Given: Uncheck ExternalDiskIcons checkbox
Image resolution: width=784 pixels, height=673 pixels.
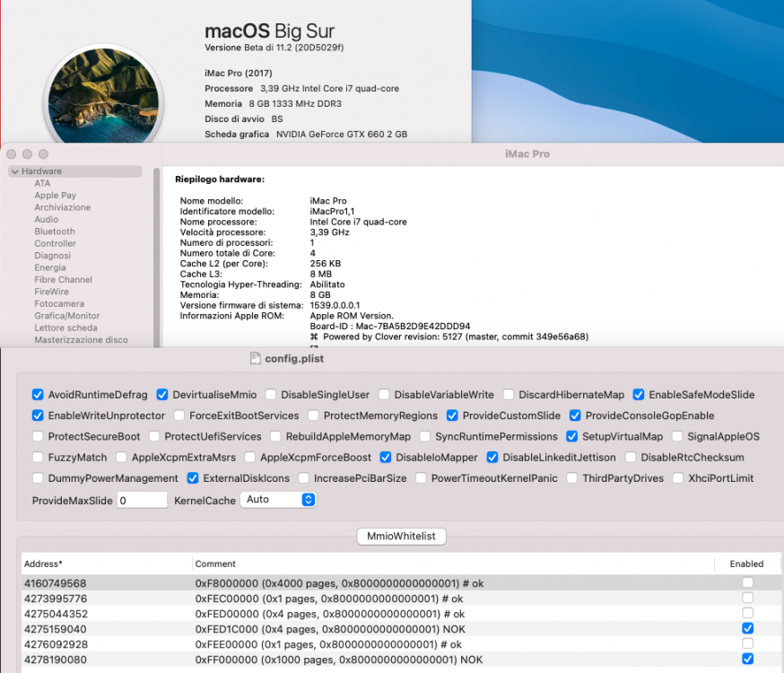Looking at the screenshot, I should (193, 478).
